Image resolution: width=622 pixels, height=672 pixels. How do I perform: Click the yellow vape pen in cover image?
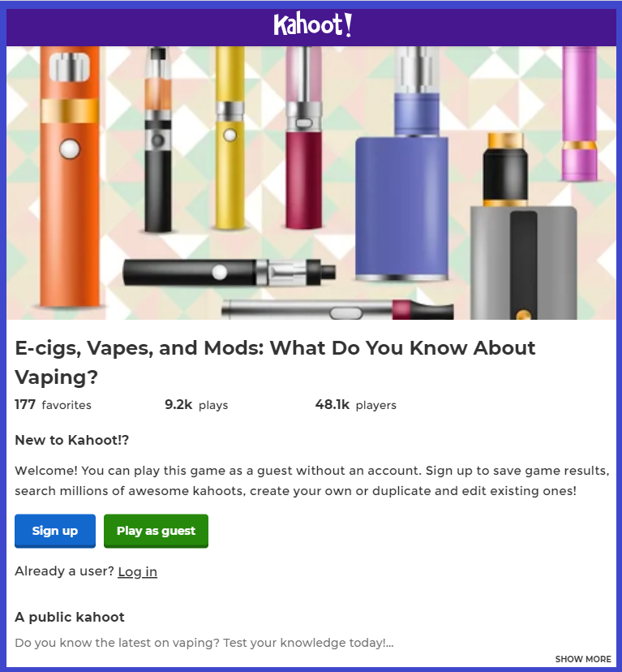point(230,138)
